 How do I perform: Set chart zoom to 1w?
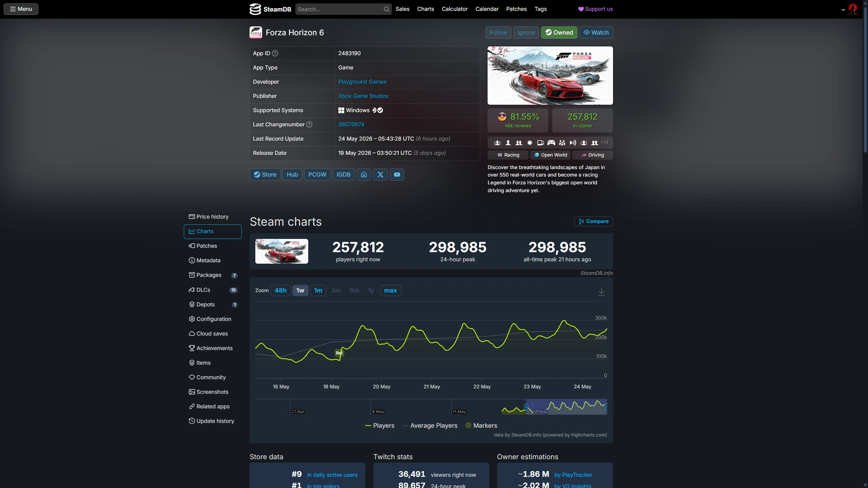coord(300,290)
